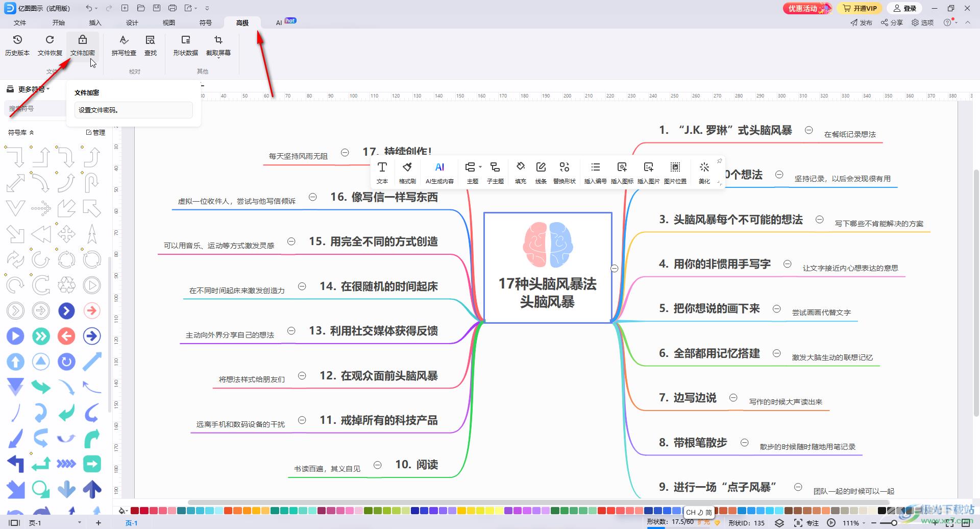Switch to the Insert (插入) tab
The width and height of the screenshot is (980, 529).
95,22
